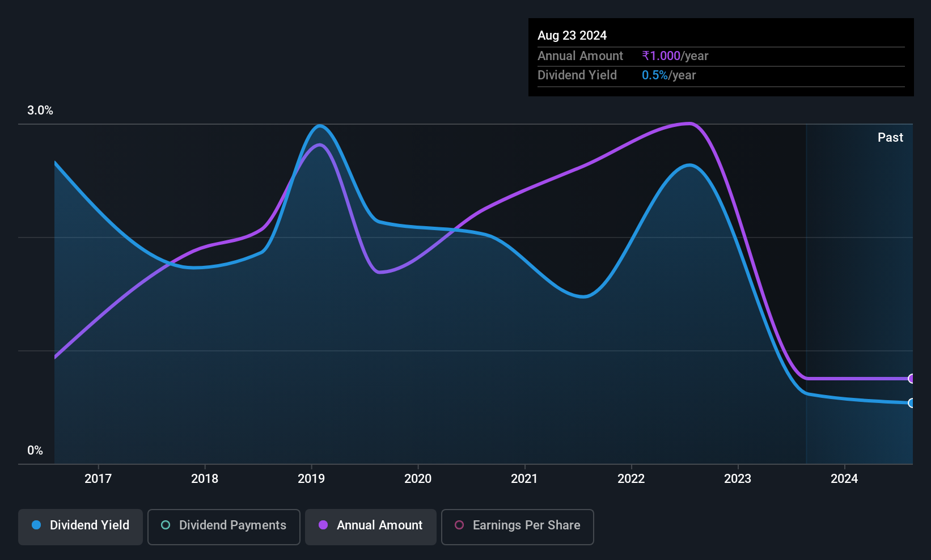The width and height of the screenshot is (931, 560).
Task: Click the 2021 x-axis label
Action: [524, 478]
